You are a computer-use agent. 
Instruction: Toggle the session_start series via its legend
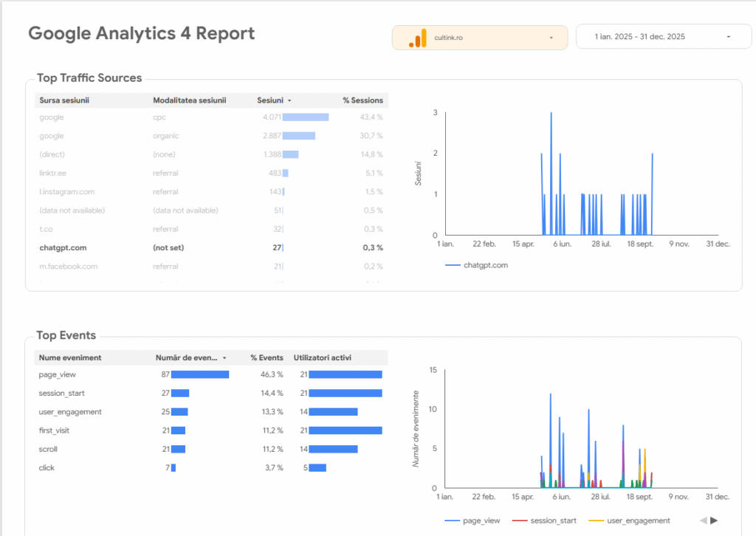click(544, 520)
